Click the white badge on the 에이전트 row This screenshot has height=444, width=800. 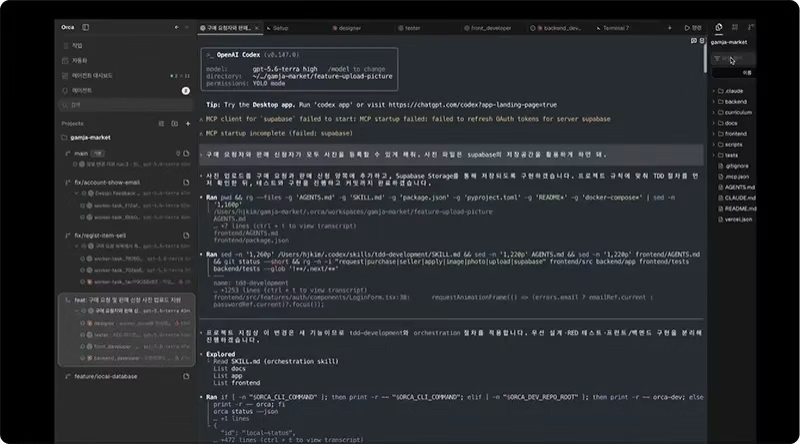[186, 90]
